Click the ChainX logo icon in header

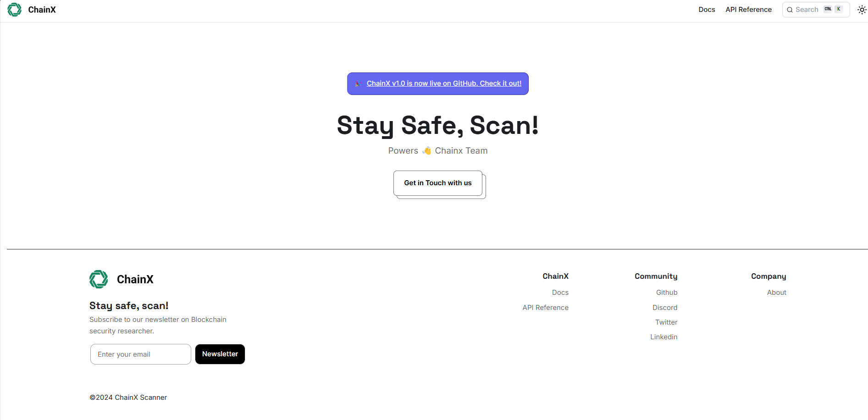[14, 10]
